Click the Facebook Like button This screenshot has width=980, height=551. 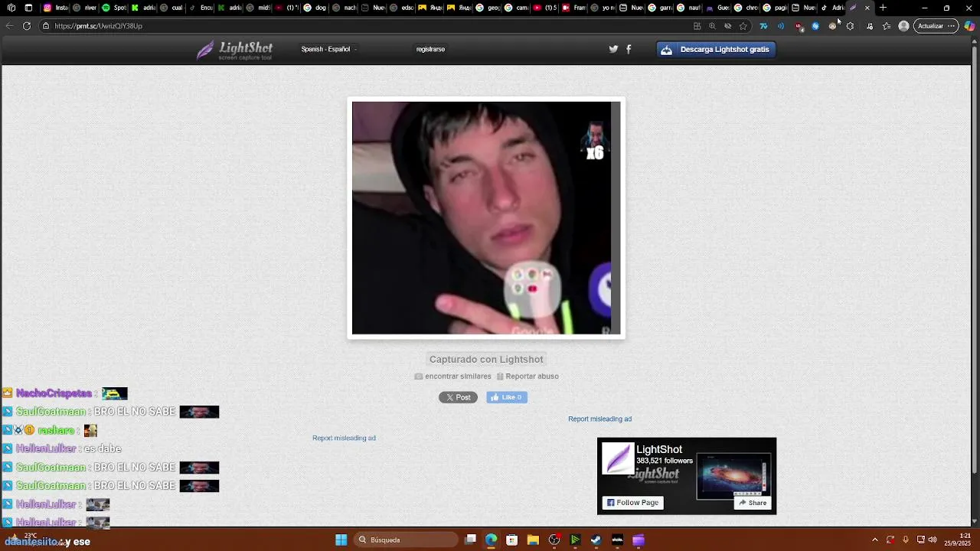[x=507, y=397]
